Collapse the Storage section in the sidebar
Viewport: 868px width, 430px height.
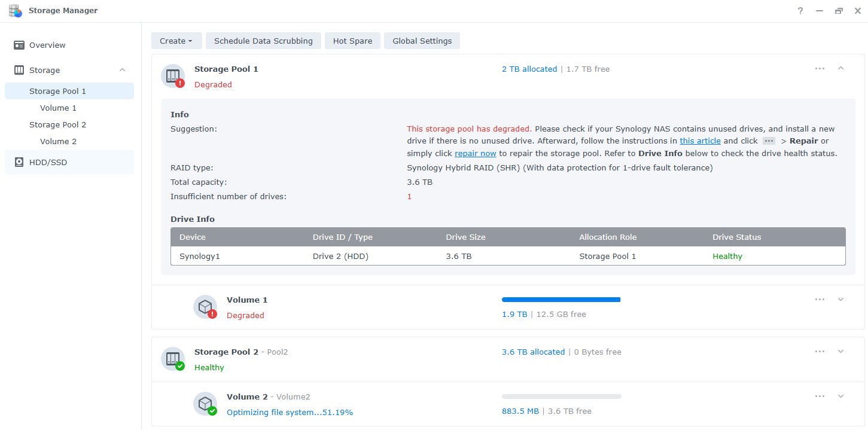click(x=122, y=70)
